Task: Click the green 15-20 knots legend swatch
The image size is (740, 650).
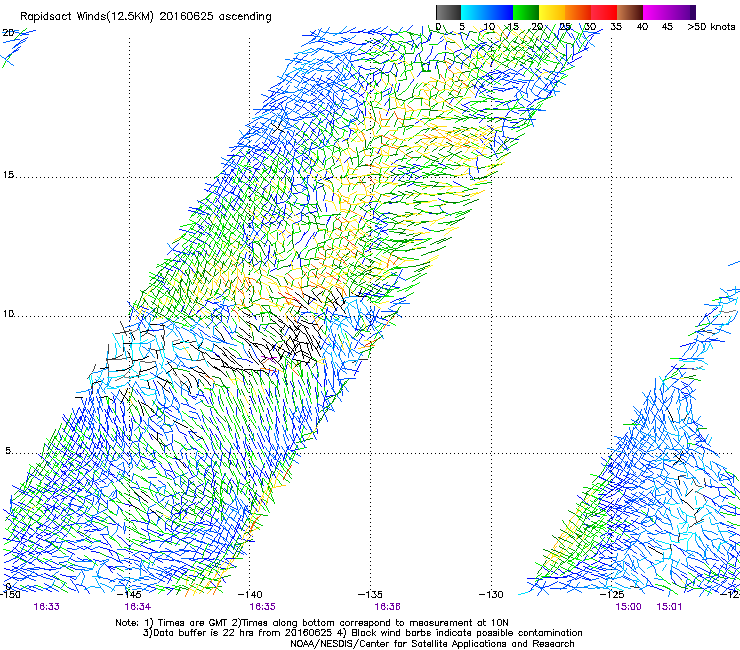Action: pyautogui.click(x=526, y=12)
